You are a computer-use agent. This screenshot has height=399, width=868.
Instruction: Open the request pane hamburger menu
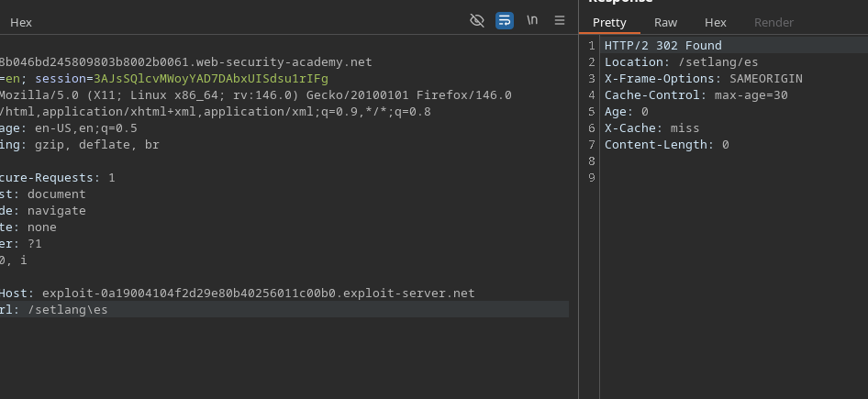tap(559, 21)
